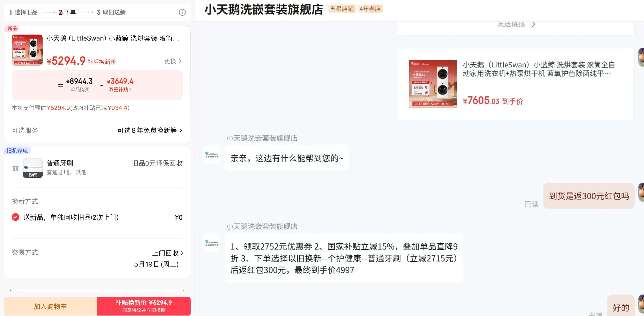Select step 1 选择旧品
The height and width of the screenshot is (316, 644).
pyautogui.click(x=23, y=12)
